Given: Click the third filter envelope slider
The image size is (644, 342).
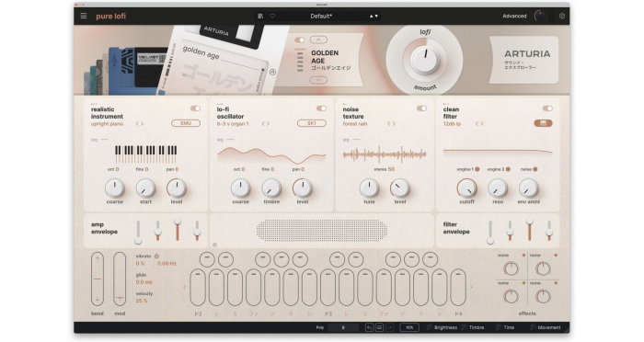Looking at the screenshot, I should [x=529, y=230].
